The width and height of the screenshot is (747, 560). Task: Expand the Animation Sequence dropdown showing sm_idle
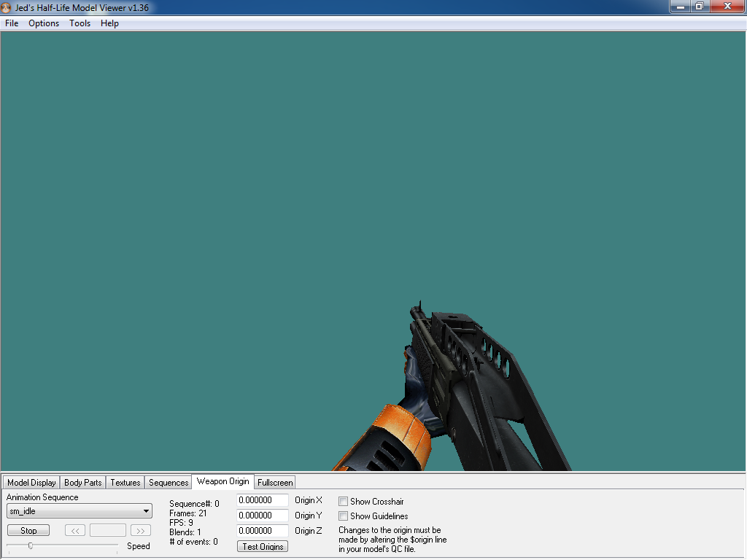tap(79, 511)
